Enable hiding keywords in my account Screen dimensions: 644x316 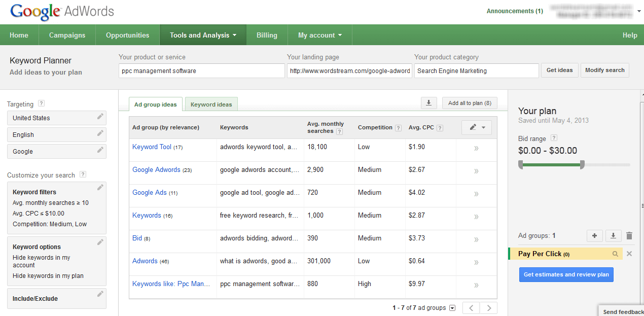42,260
